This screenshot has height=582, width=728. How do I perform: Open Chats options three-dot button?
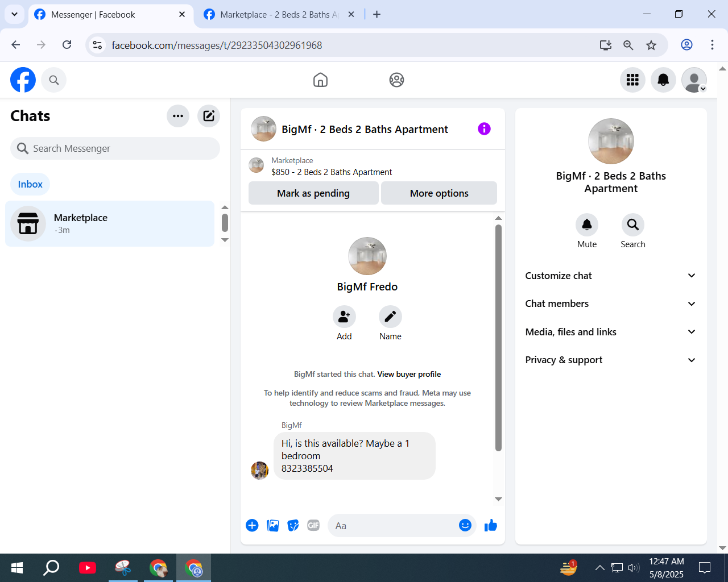pos(178,116)
